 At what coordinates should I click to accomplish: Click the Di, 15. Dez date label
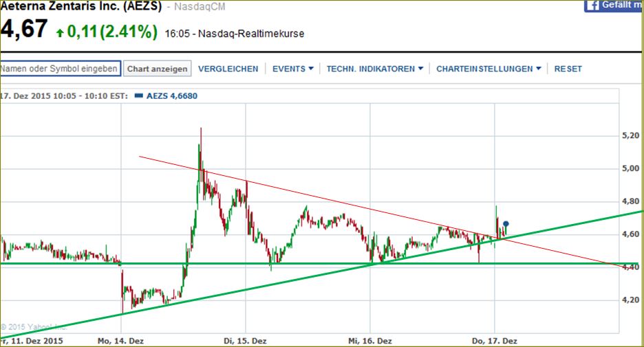click(245, 341)
